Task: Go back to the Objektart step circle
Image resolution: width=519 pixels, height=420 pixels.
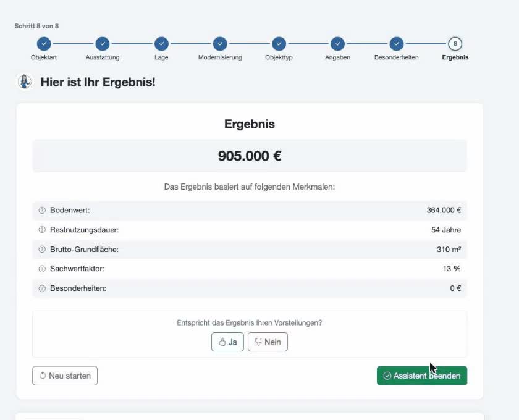Action: (44, 44)
